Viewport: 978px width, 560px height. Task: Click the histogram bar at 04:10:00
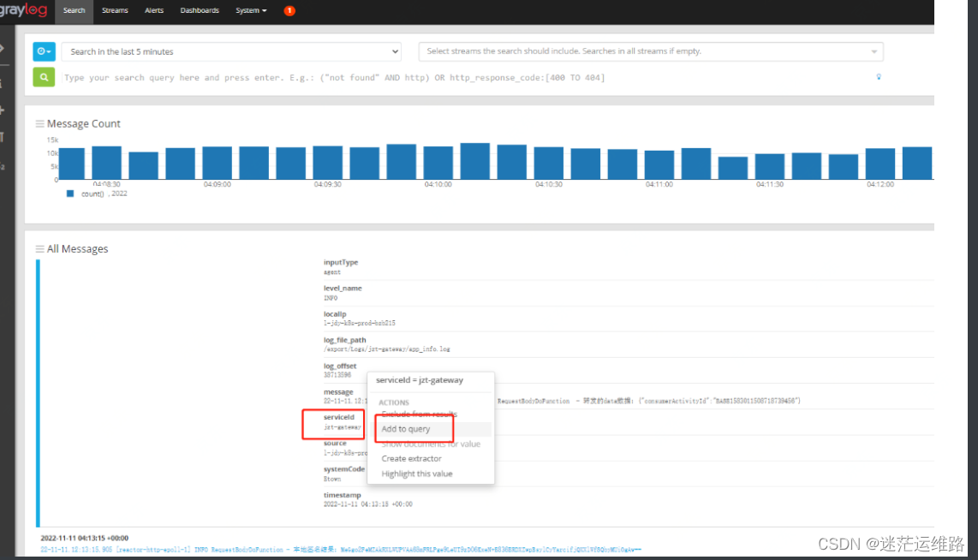click(438, 163)
